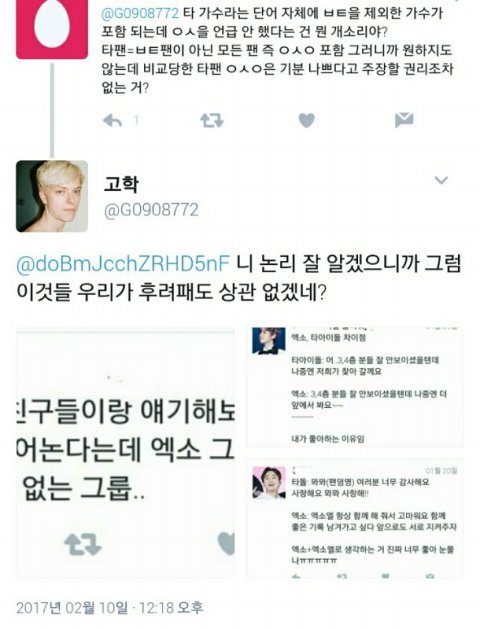This screenshot has height=629, width=480.
Task: Open the bottom-right attached image dated 01월 20일
Action: [354, 518]
